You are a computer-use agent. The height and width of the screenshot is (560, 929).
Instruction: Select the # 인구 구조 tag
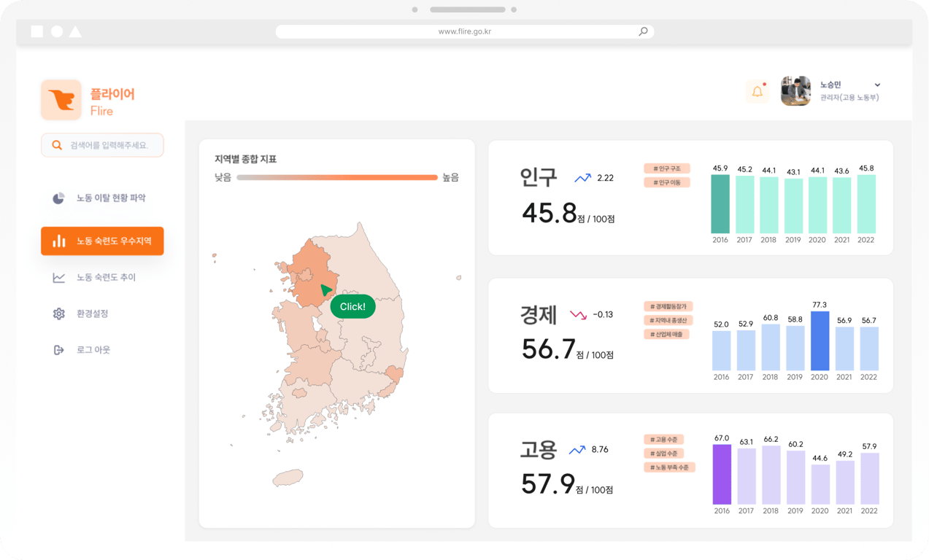coord(667,168)
